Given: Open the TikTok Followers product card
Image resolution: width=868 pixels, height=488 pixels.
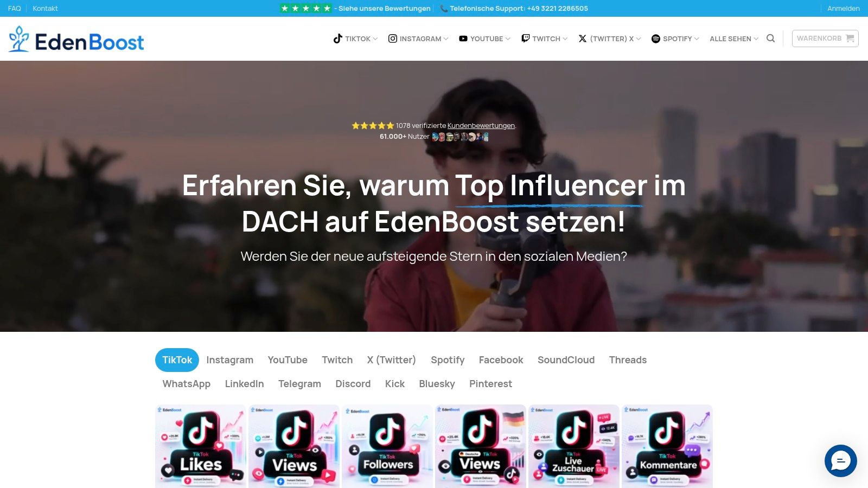Looking at the screenshot, I should (387, 446).
